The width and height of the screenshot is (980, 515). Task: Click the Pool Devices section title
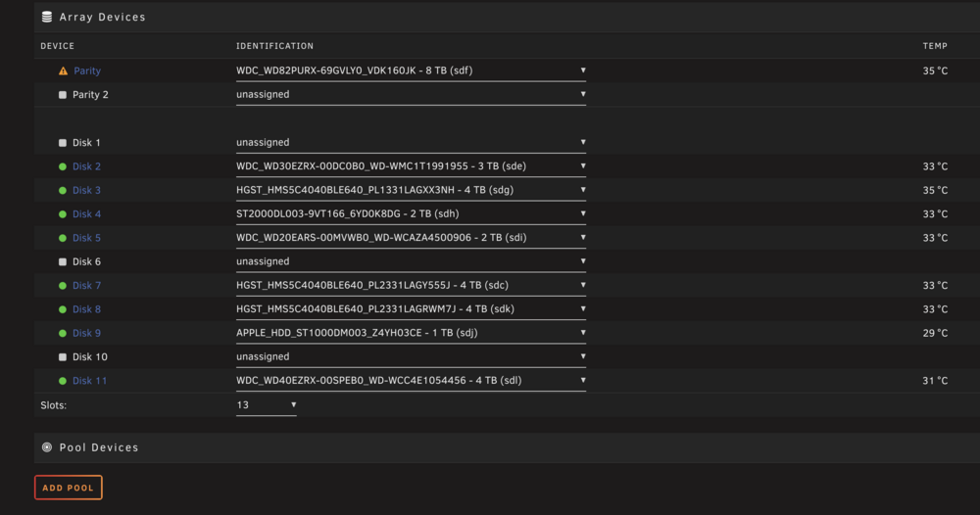click(x=99, y=447)
